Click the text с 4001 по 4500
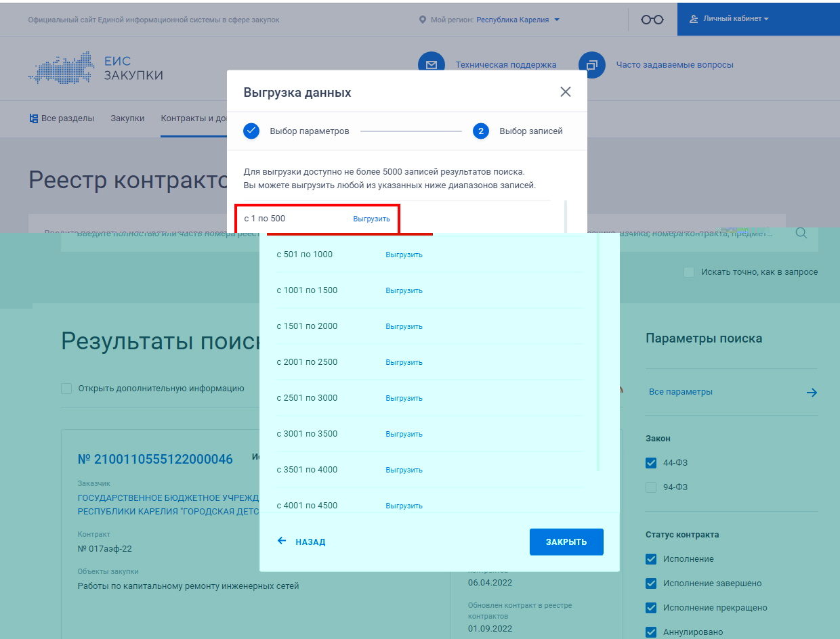Image resolution: width=840 pixels, height=639 pixels. pyautogui.click(x=307, y=506)
